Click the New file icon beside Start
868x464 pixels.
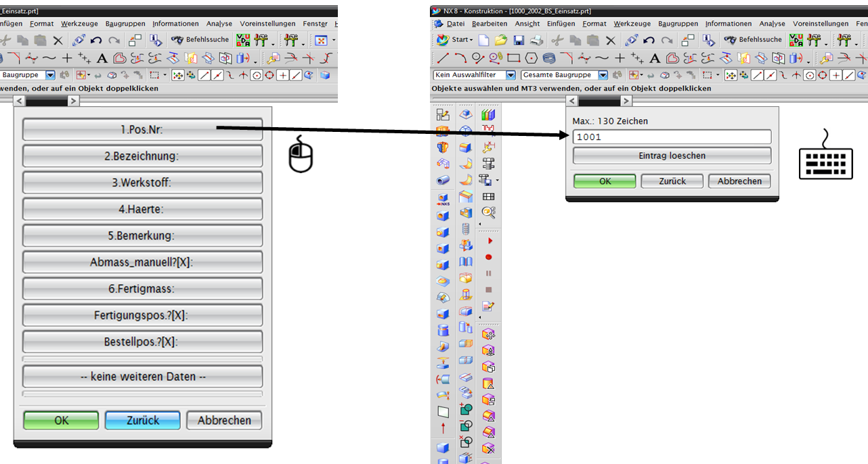point(483,40)
